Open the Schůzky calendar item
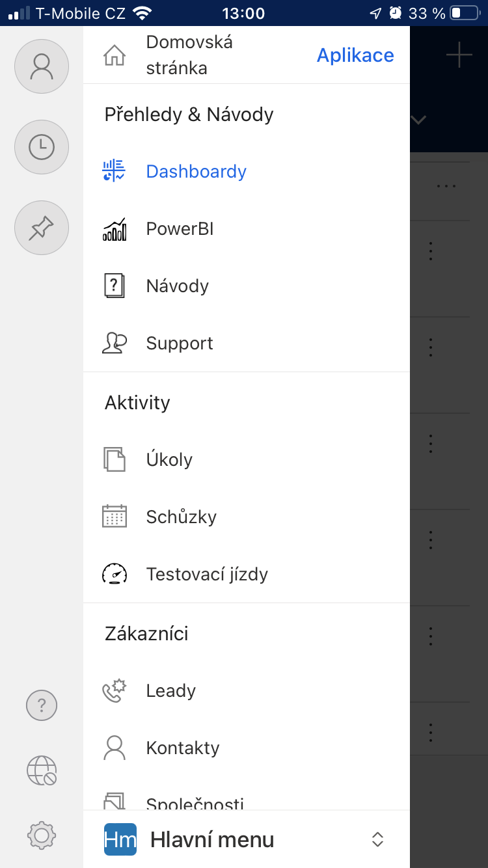The image size is (488, 868). (x=181, y=517)
